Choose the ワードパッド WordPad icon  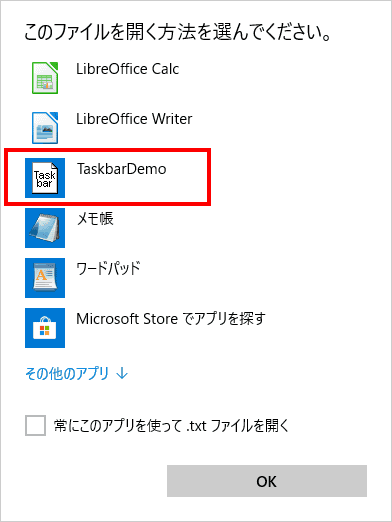pyautogui.click(x=45, y=278)
